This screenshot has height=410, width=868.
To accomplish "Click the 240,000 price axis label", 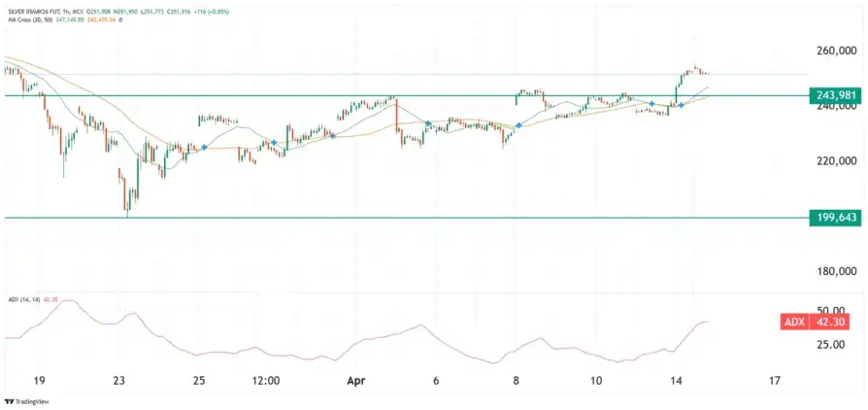I will (x=838, y=108).
